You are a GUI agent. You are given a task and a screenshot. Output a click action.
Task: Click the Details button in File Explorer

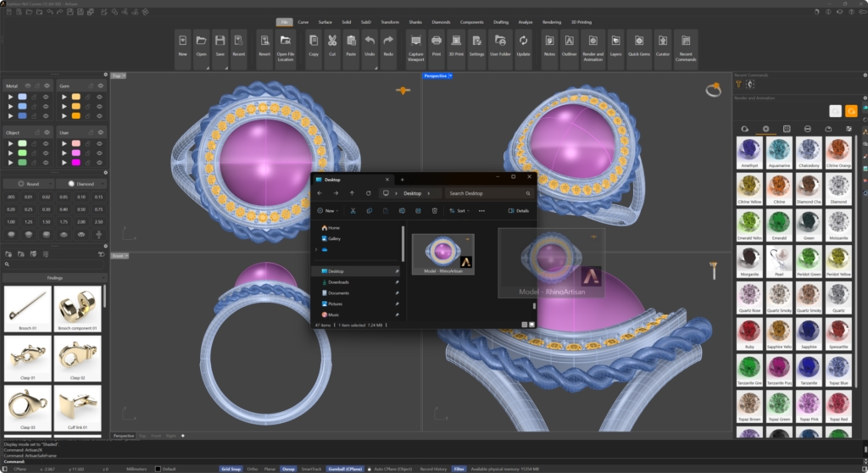[x=518, y=210]
